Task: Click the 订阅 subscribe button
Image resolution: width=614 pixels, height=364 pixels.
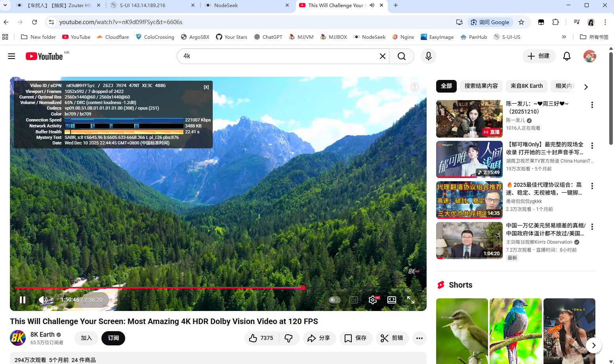Action: click(113, 338)
